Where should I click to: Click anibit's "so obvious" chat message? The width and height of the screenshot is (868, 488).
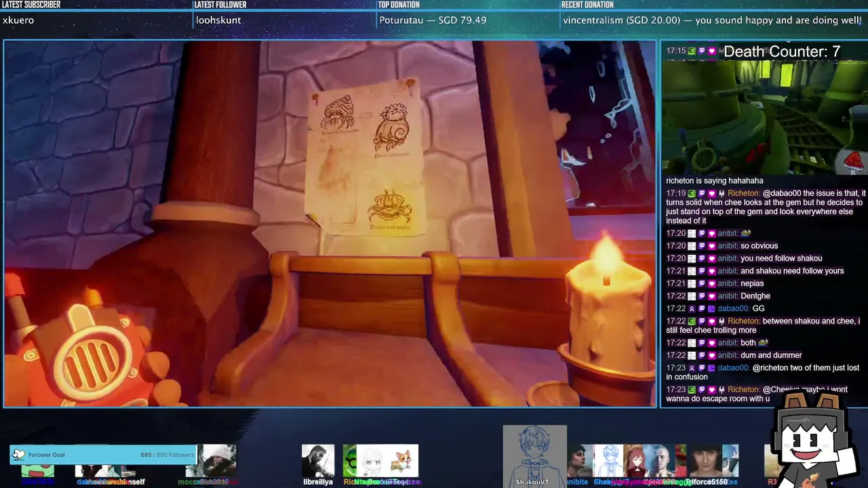point(759,246)
